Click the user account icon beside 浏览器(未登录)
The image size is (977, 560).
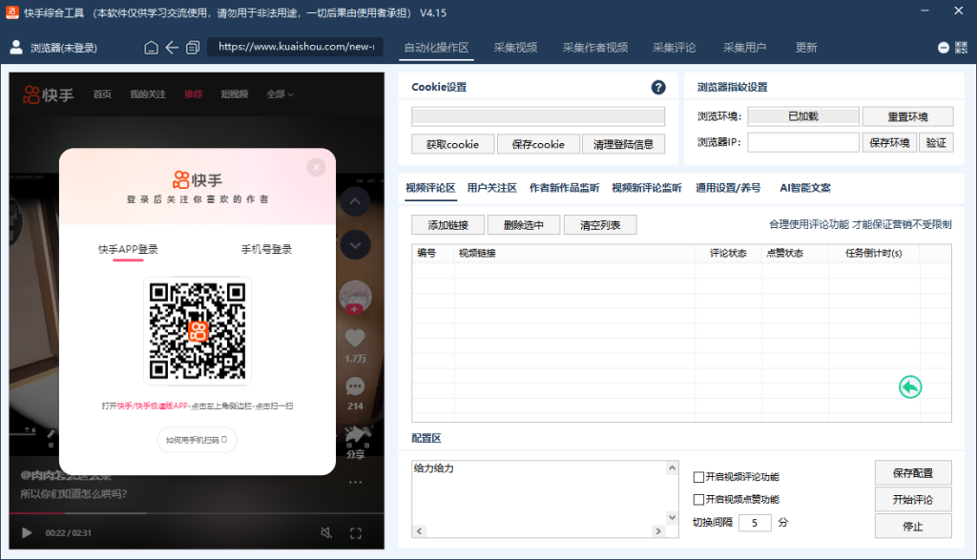16,48
